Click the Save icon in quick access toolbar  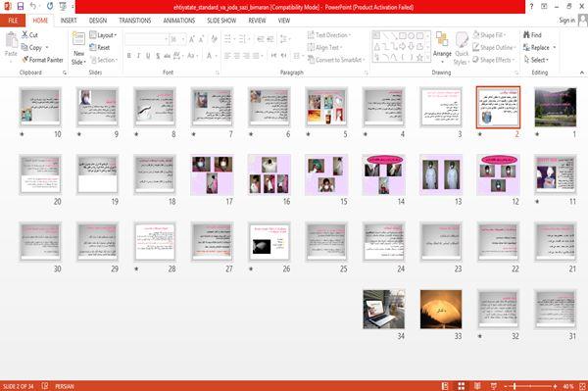[x=21, y=6]
